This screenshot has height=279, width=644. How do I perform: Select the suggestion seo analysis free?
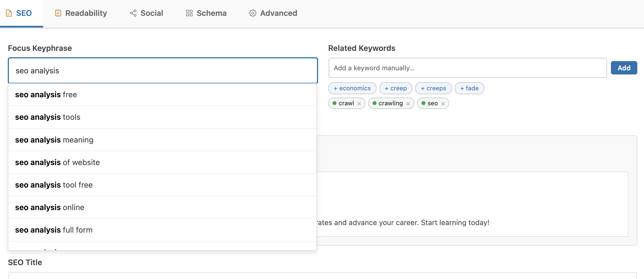click(46, 94)
